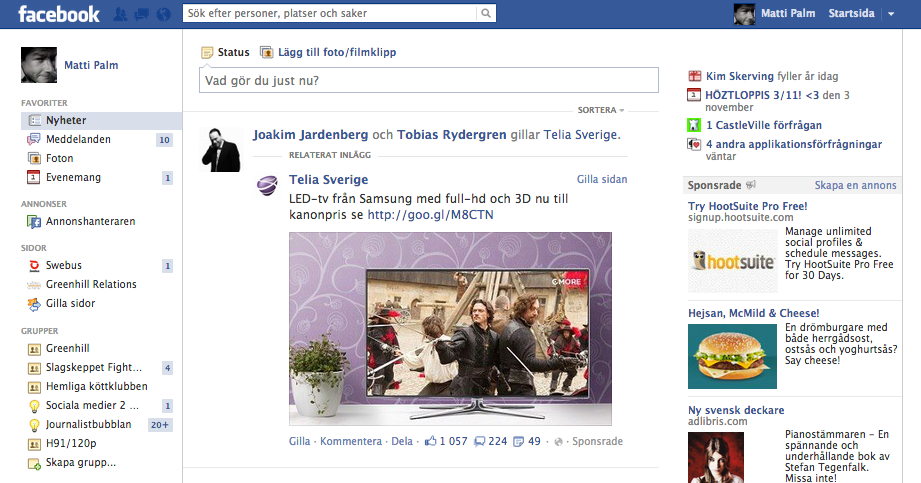921x483 pixels.
Task: Click Gilla sidan for Telia Sverige
Action: (602, 179)
